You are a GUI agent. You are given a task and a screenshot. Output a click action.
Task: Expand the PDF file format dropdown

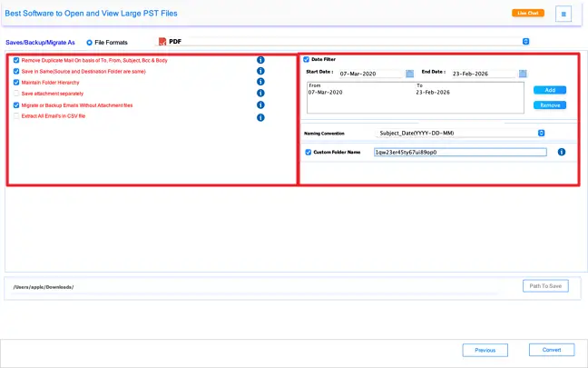pos(525,41)
